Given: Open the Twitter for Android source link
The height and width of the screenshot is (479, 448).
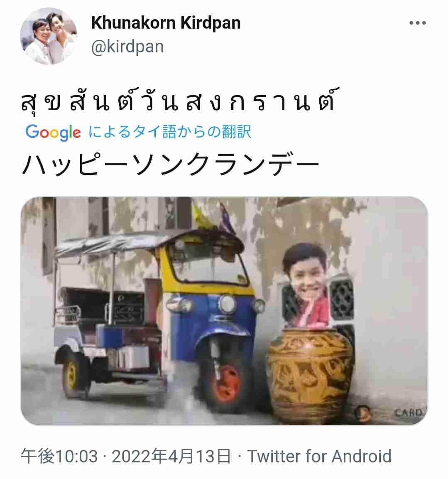Looking at the screenshot, I should click(319, 457).
